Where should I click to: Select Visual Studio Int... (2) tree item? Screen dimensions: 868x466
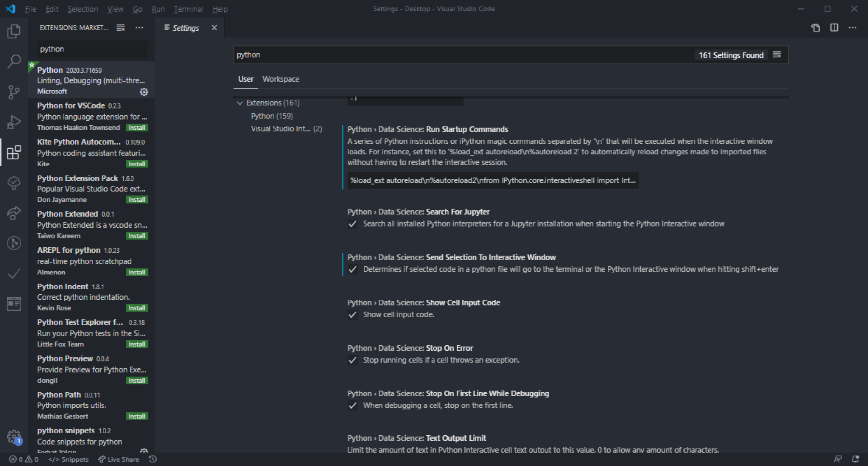[286, 129]
